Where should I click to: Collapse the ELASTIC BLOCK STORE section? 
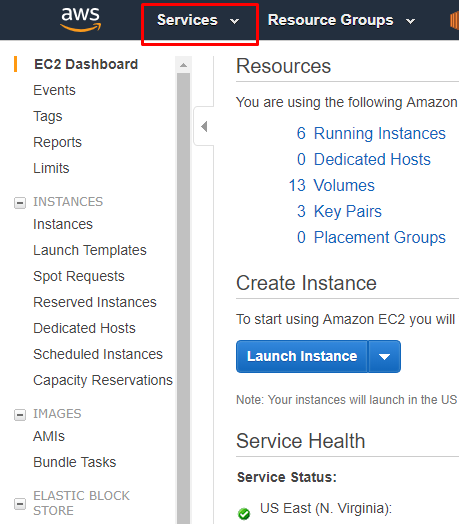point(20,504)
